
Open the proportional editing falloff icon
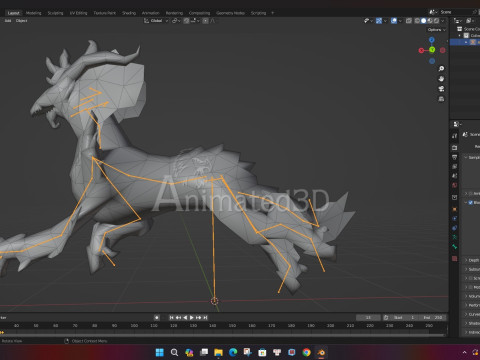pyautogui.click(x=213, y=21)
